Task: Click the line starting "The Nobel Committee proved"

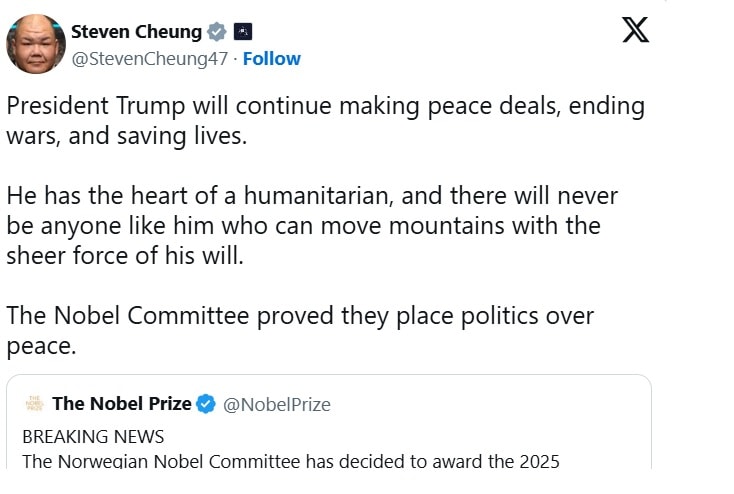Action: 300,316
